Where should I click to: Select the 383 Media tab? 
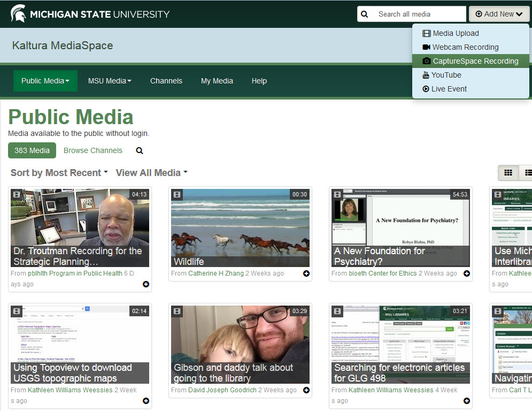click(x=32, y=150)
